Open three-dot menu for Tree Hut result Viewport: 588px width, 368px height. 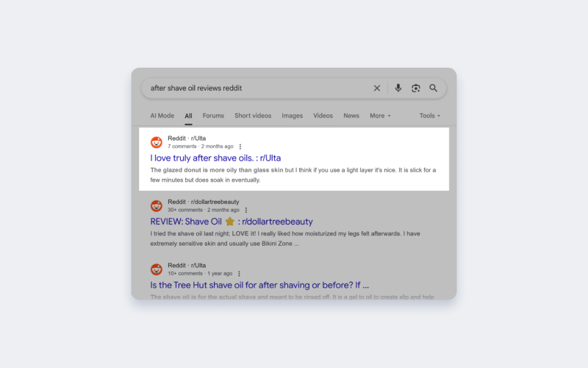239,273
